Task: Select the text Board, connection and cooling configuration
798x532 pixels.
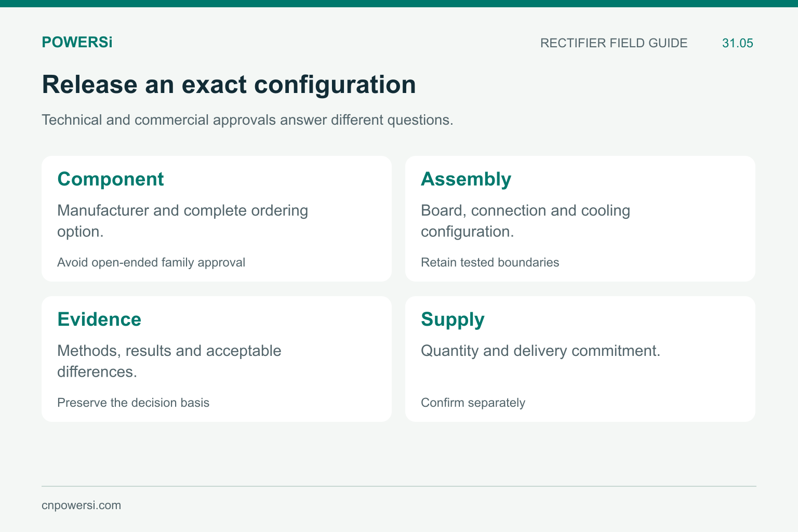Action: [x=525, y=221]
